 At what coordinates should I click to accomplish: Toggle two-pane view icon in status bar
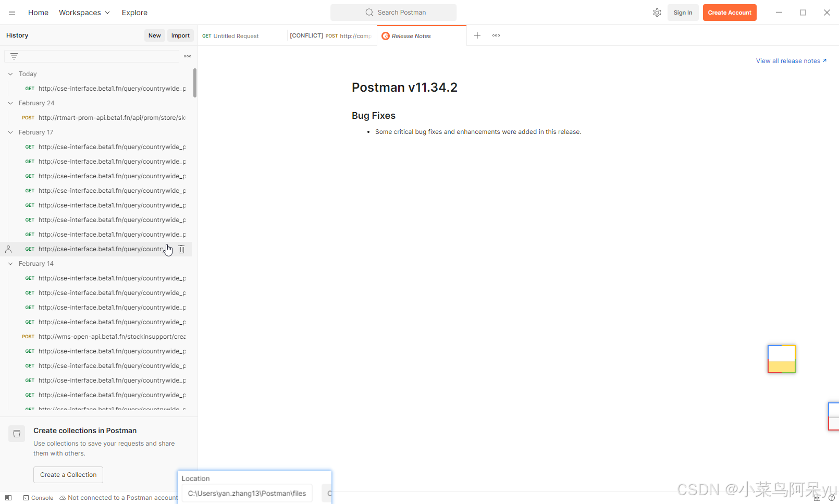817,498
